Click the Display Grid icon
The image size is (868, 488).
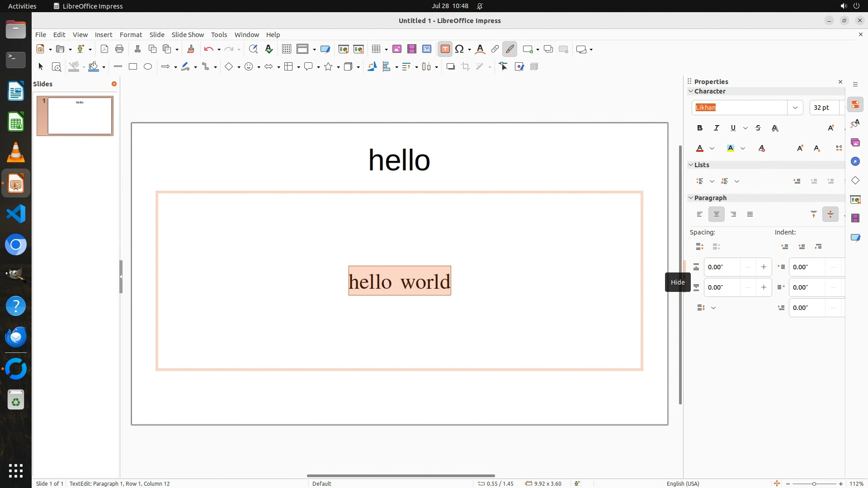(x=286, y=49)
